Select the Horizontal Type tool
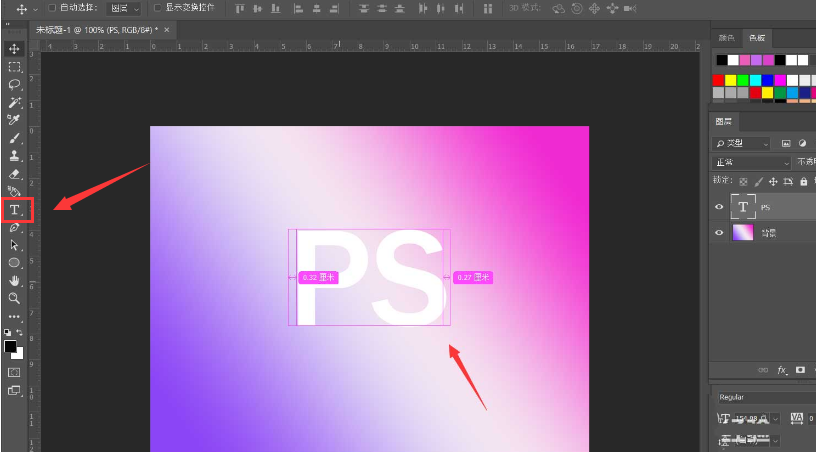This screenshot has width=816, height=452. pos(15,210)
